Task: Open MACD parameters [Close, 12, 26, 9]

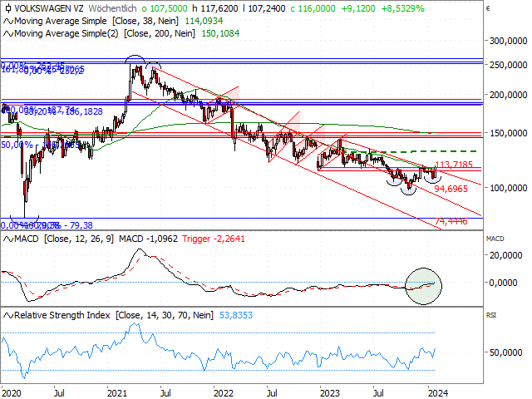Action: 80,239
